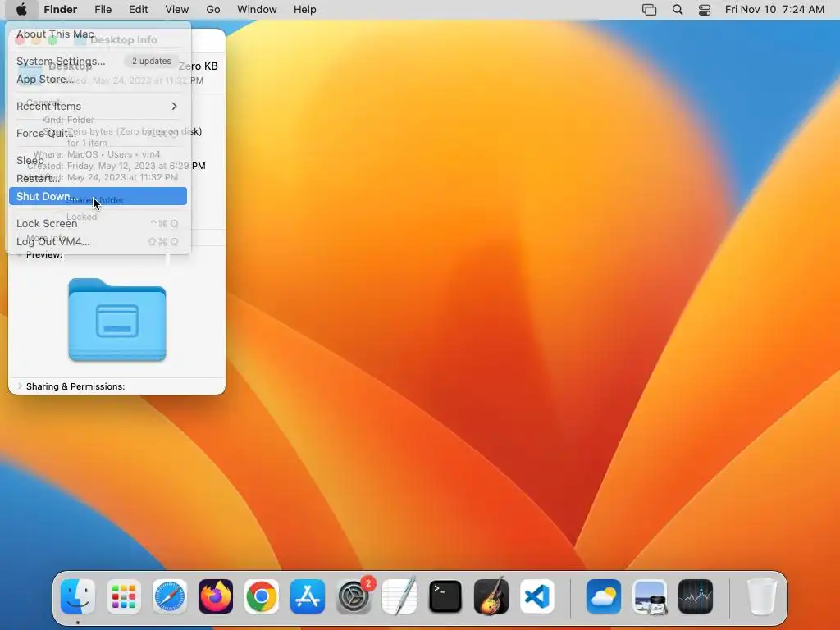Open the Apple menu icon
Viewport: 840px width, 630px height.
[21, 10]
